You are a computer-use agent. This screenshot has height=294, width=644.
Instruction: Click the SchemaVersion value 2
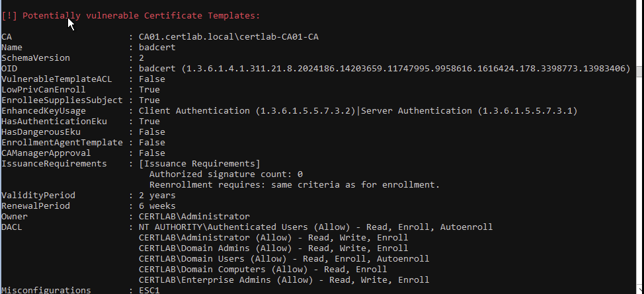pos(141,57)
